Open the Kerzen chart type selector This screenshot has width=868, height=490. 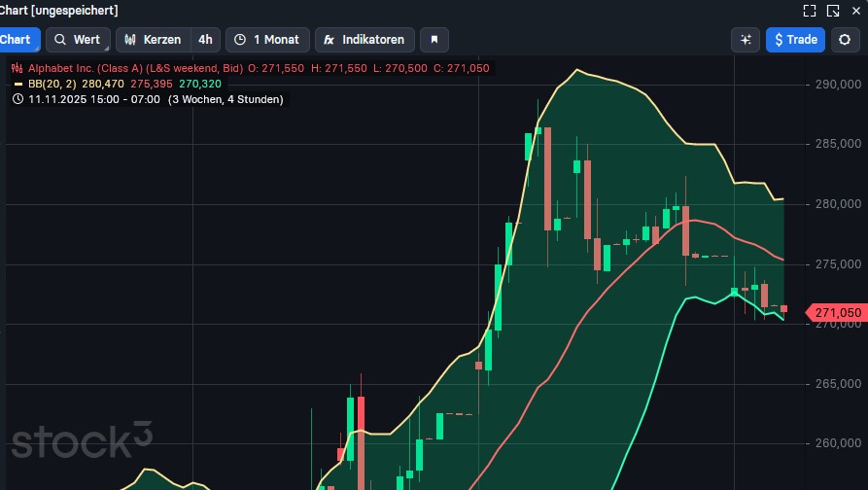click(153, 40)
